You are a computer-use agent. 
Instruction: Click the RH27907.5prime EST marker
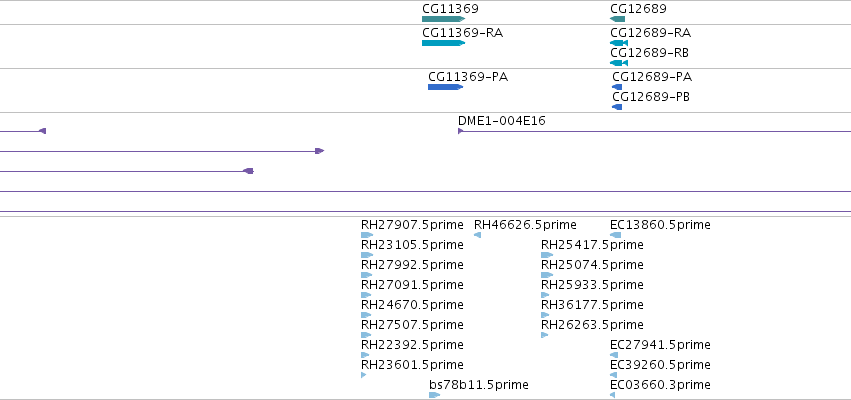(367, 235)
